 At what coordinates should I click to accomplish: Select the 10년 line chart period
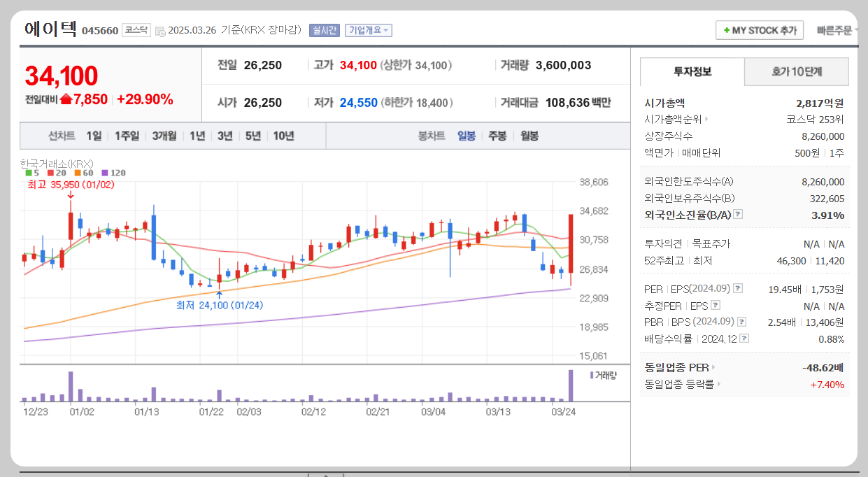283,136
